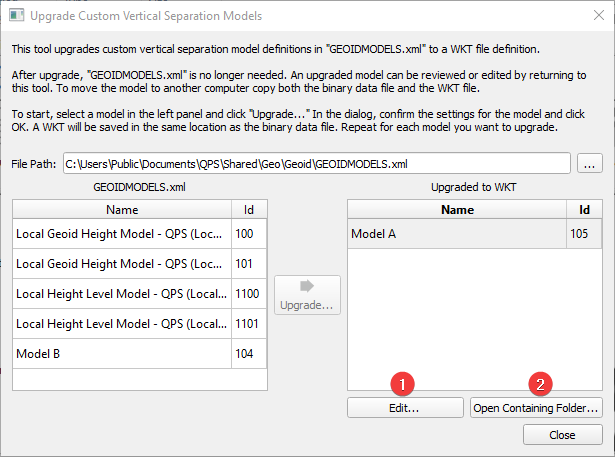Click the Close button at the bottom right
The height and width of the screenshot is (457, 615).
click(x=562, y=435)
